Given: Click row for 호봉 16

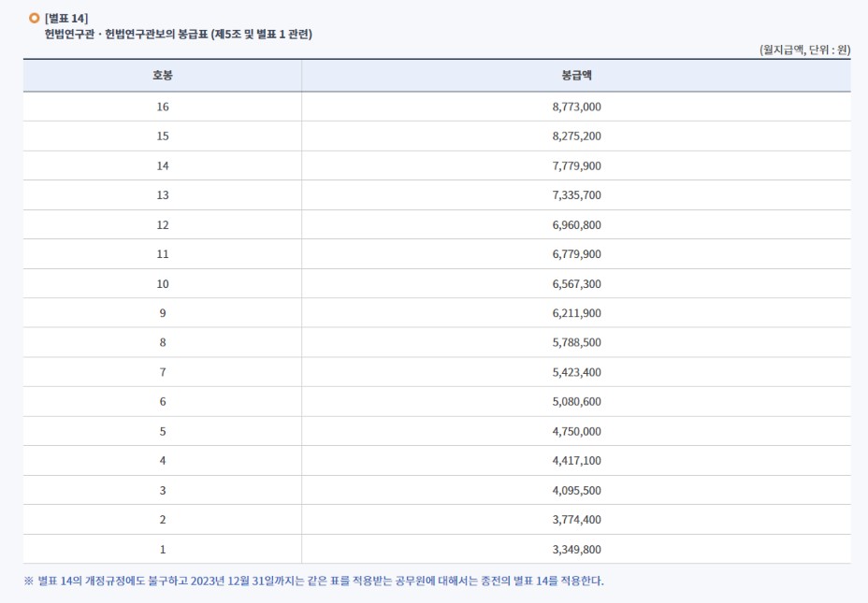Looking at the screenshot, I should (162, 107).
